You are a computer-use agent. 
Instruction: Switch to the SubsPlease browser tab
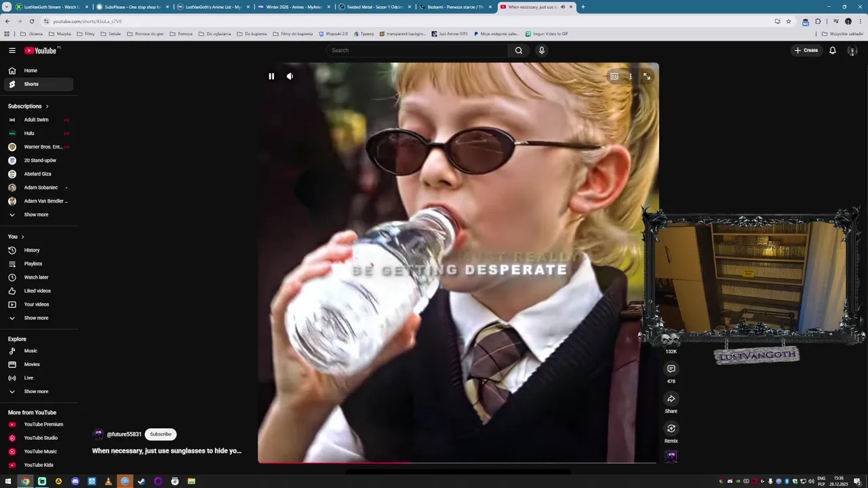pyautogui.click(x=132, y=7)
